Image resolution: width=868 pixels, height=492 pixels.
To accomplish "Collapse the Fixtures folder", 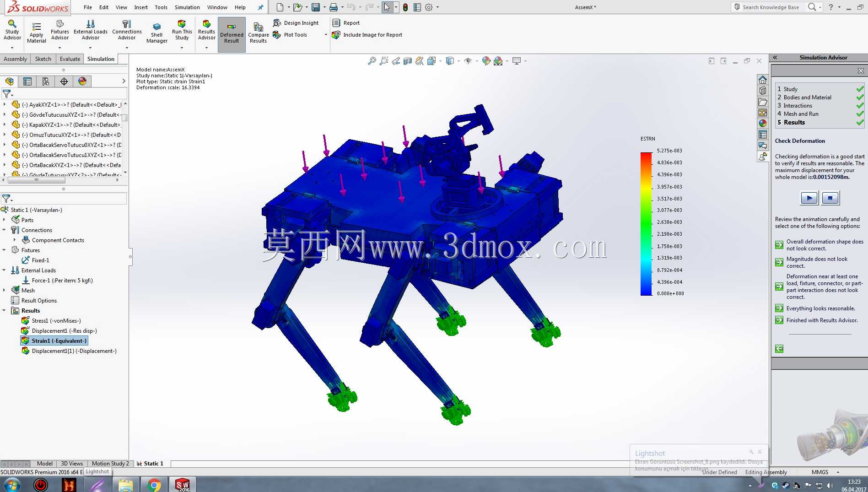I will (x=4, y=250).
